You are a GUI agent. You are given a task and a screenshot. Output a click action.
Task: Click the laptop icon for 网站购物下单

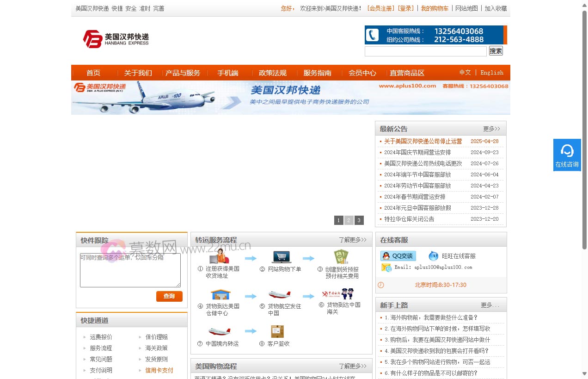point(281,257)
